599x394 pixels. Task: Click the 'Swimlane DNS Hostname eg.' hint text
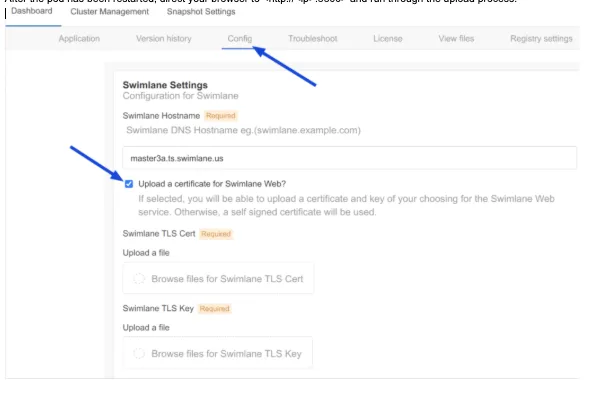pos(243,130)
